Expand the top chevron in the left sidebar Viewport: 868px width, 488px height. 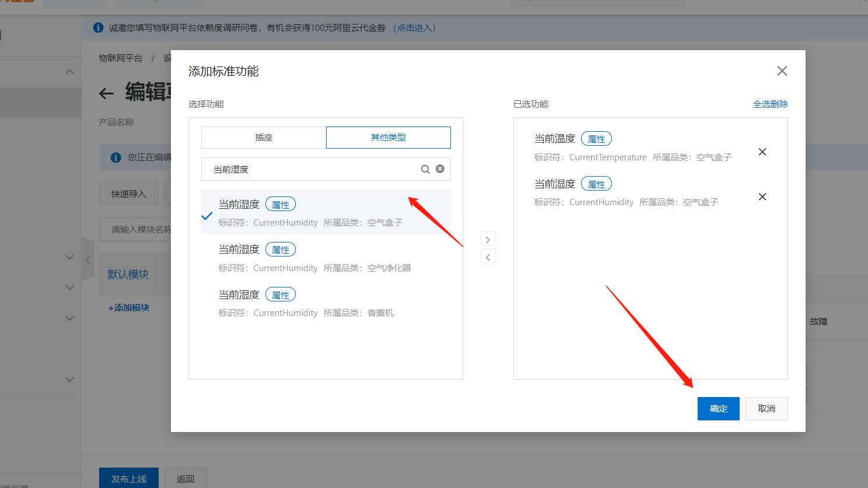[x=69, y=71]
